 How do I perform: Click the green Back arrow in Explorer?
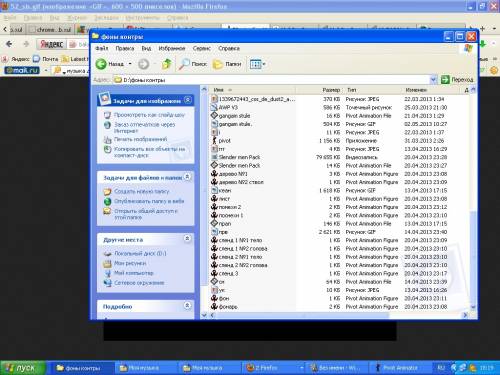tap(101, 64)
